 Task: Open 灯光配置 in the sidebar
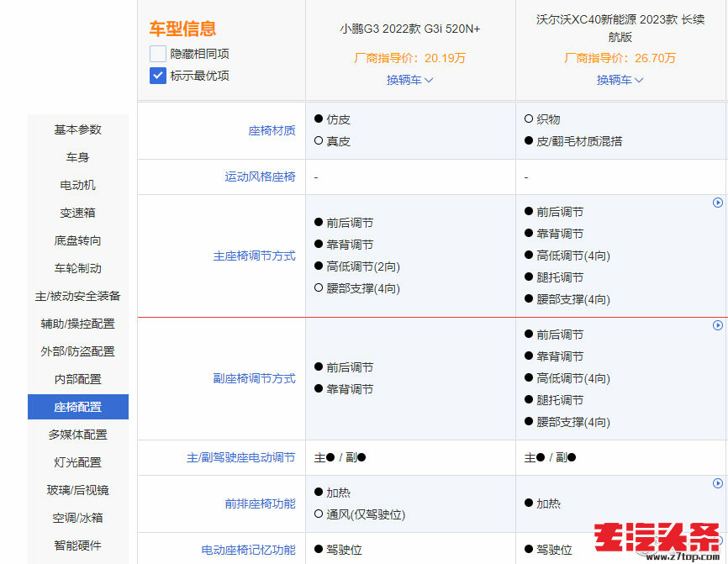(x=78, y=462)
